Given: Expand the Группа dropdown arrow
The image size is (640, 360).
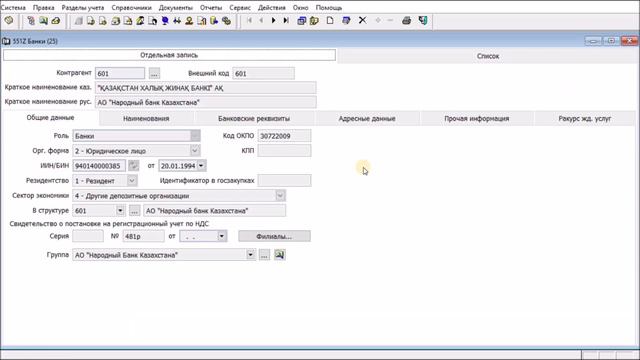Looking at the screenshot, I should click(250, 255).
